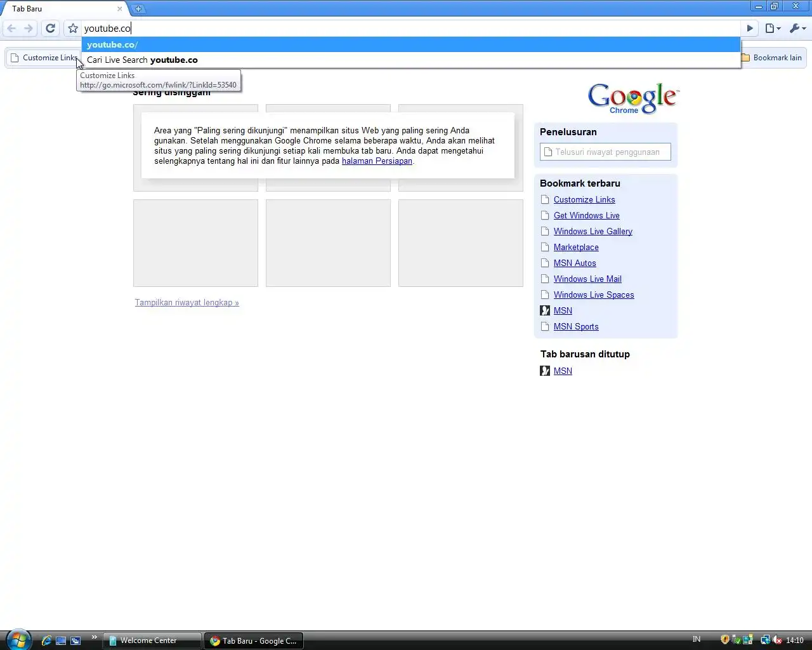Open the wrench settings menu
The width and height of the screenshot is (812, 650).
click(797, 28)
